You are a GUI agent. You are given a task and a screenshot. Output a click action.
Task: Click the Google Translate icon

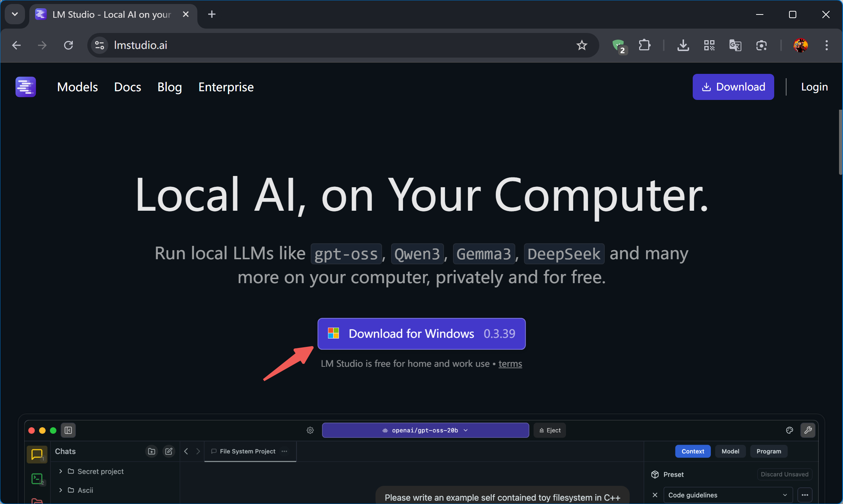tap(735, 45)
